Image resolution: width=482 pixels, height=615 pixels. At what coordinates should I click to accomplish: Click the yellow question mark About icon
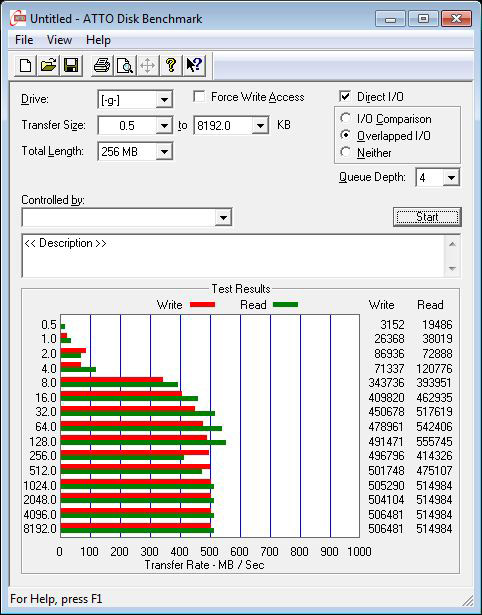pyautogui.click(x=171, y=65)
